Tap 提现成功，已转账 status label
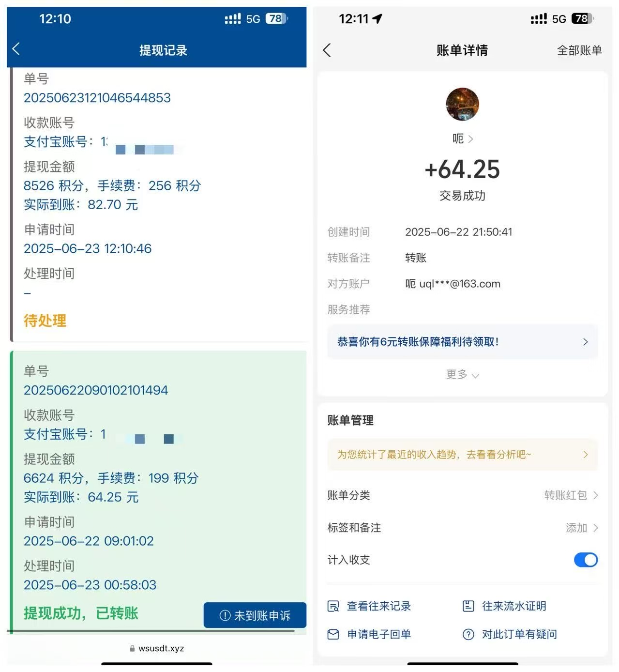Viewport: 619px width, 672px height. 81,613
